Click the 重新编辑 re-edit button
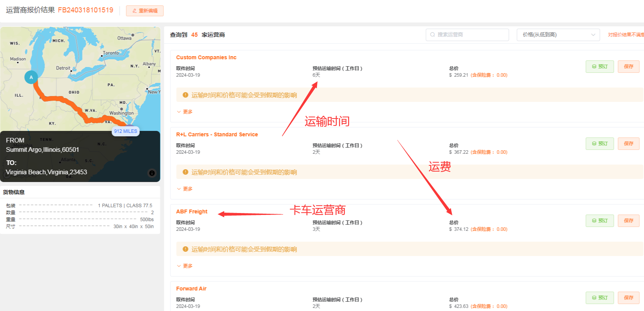Viewport: 644px width, 311px height. pyautogui.click(x=145, y=11)
